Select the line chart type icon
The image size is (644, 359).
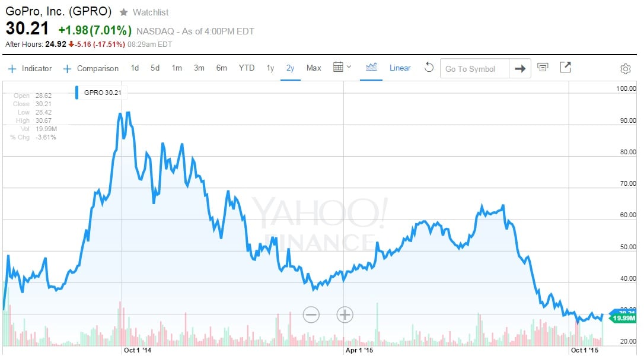(x=372, y=68)
